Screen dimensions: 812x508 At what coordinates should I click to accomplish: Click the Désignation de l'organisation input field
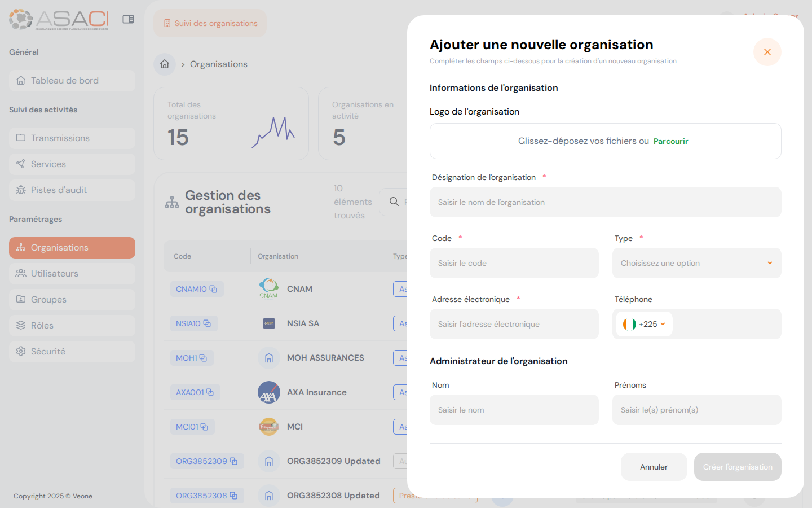[605, 202]
